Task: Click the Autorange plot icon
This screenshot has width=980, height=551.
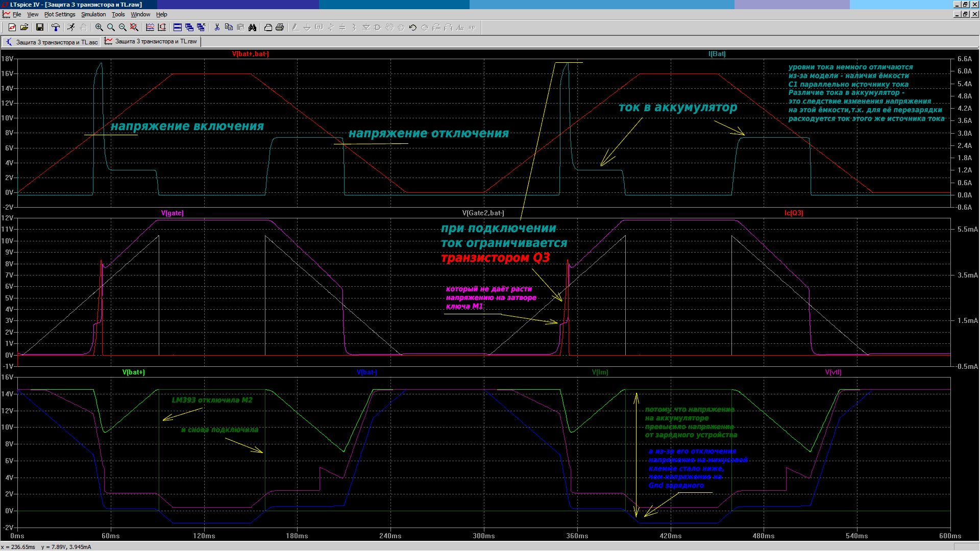Action: [162, 28]
